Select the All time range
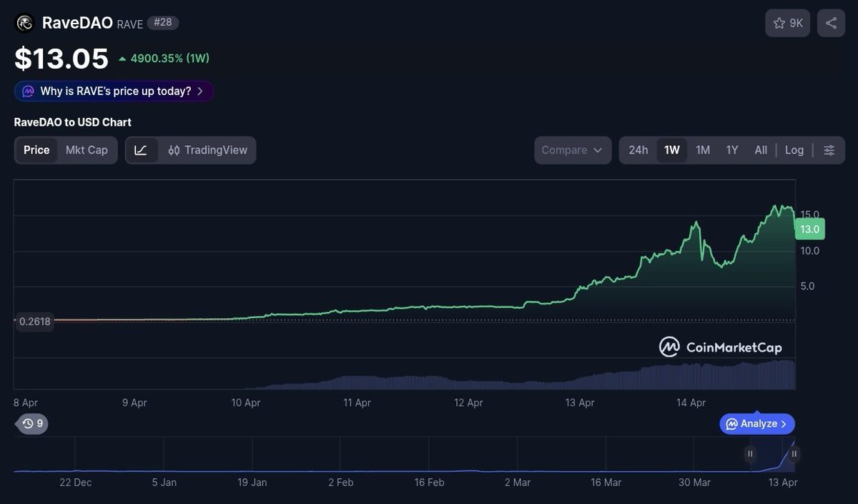Viewport: 858px width, 504px height. pyautogui.click(x=761, y=150)
